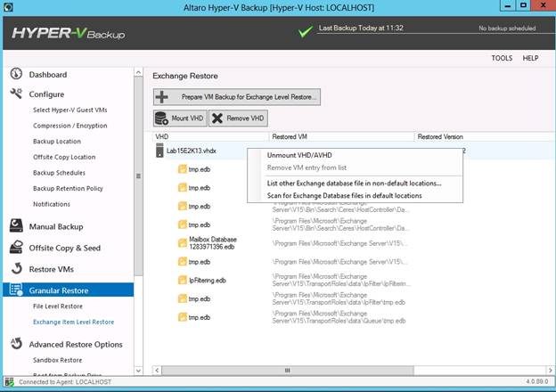This screenshot has width=556, height=392.
Task: Click the folder icon of IpFiltering.edb
Action: pyautogui.click(x=183, y=280)
